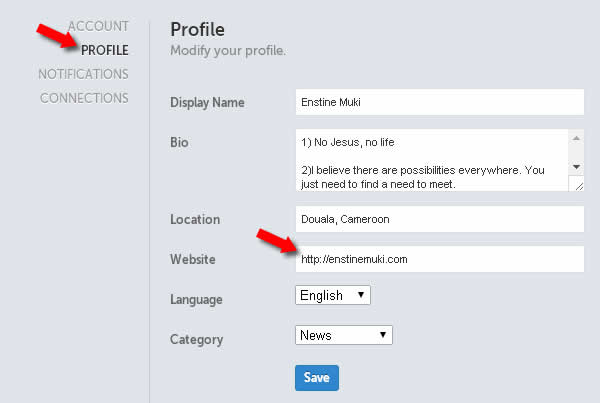
Task: Click the Bio scrollbar down arrow
Action: 576,167
